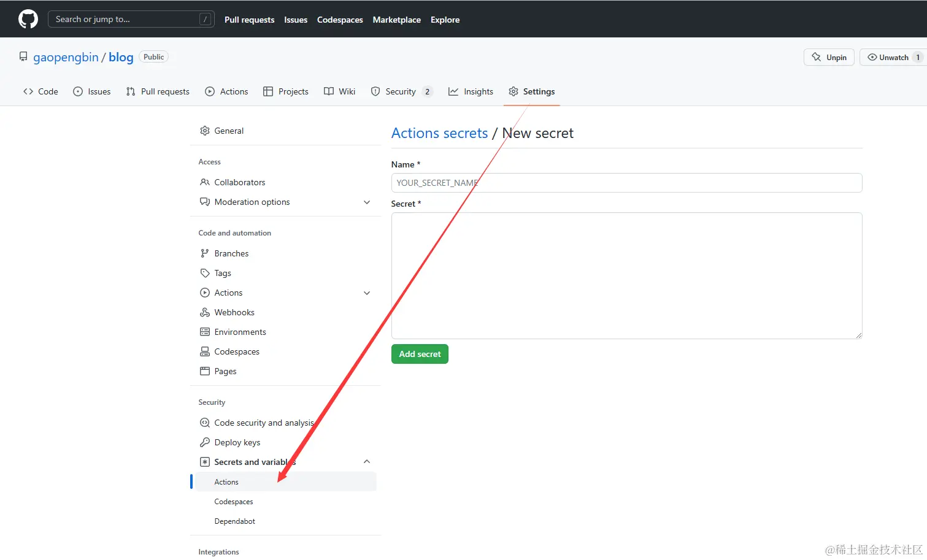Viewport: 927px width, 560px height.
Task: Click the Wiki tab book icon
Action: (x=329, y=91)
